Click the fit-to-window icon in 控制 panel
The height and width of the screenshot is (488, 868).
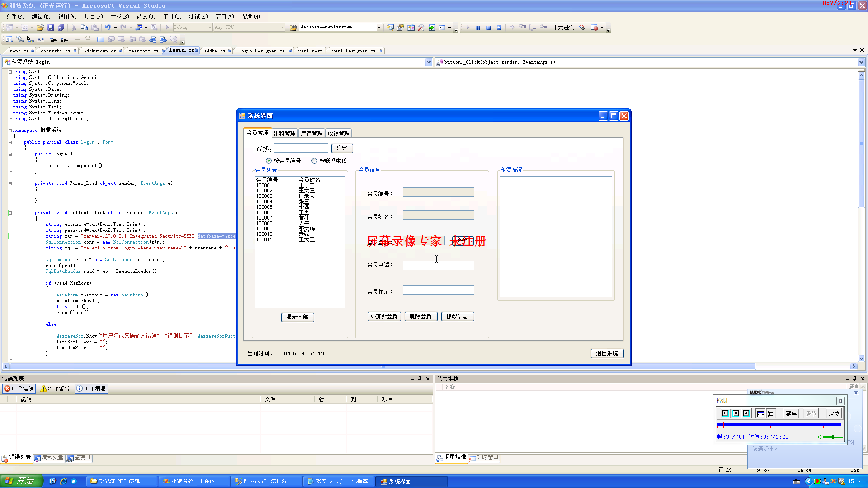(x=760, y=413)
